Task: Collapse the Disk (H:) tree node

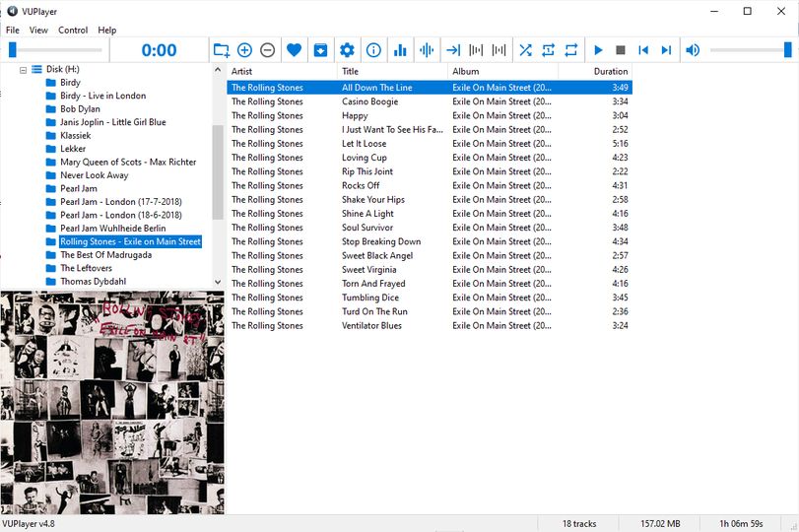Action: click(23, 70)
